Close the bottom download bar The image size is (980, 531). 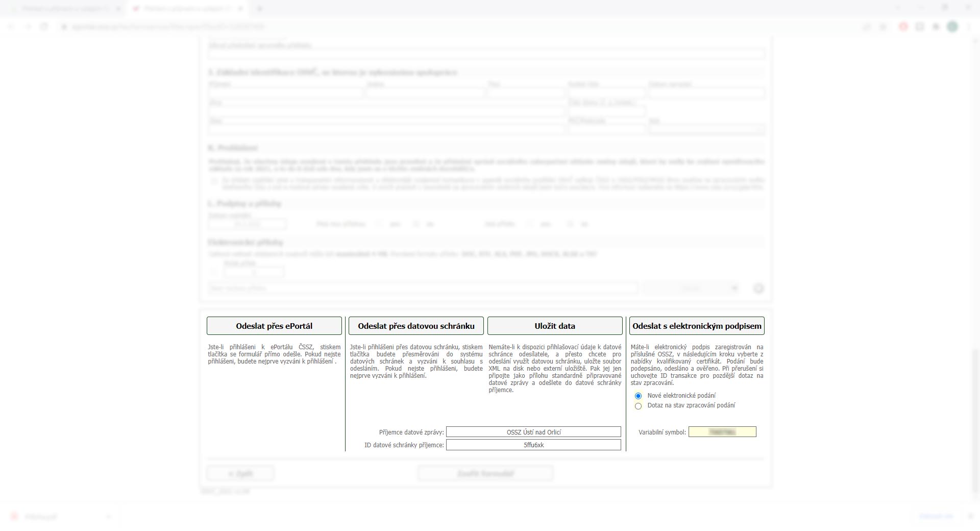pyautogui.click(x=971, y=516)
